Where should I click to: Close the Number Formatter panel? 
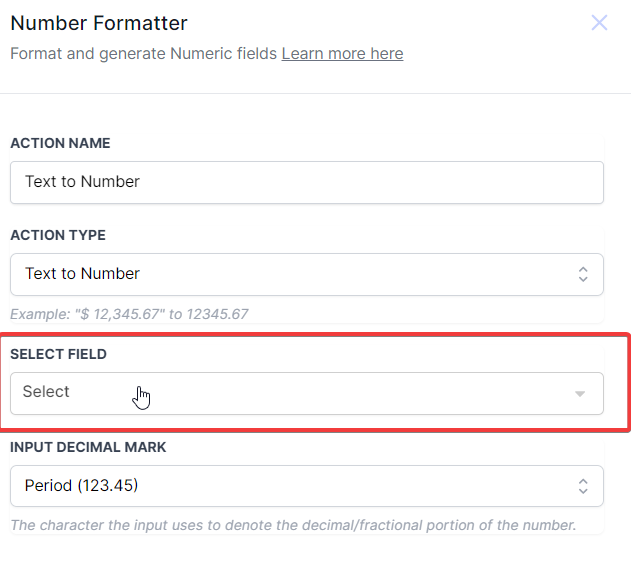[x=599, y=23]
